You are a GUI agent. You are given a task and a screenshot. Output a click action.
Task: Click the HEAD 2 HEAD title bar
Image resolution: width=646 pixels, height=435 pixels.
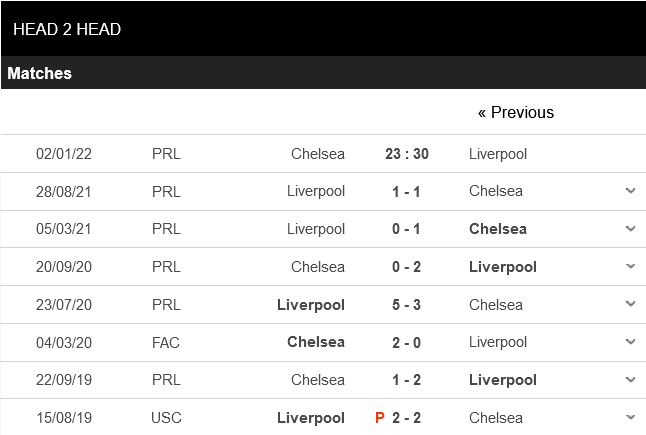coord(68,30)
